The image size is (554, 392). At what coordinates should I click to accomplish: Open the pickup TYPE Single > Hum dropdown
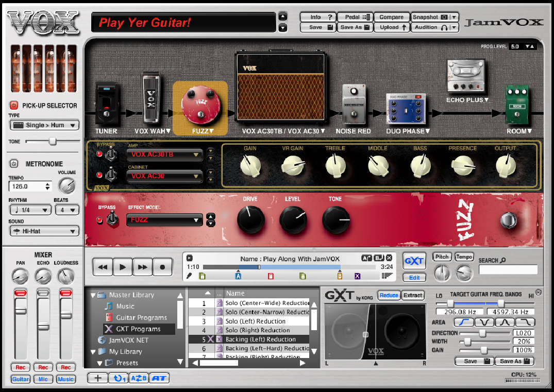[44, 125]
